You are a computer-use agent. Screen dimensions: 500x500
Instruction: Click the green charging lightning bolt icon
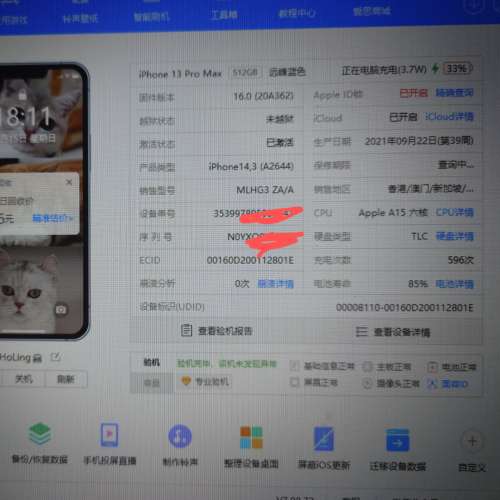click(435, 69)
